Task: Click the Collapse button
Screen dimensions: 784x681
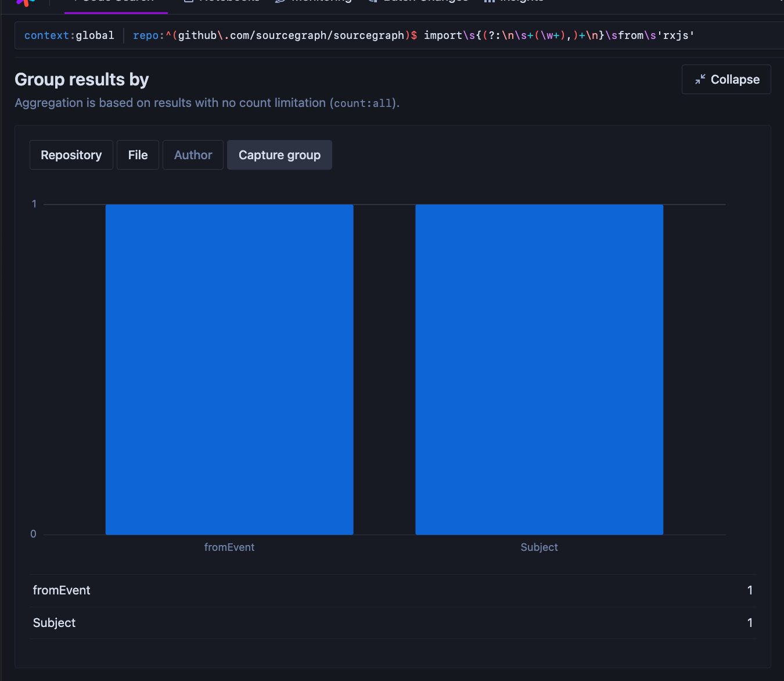Action: pyautogui.click(x=726, y=80)
